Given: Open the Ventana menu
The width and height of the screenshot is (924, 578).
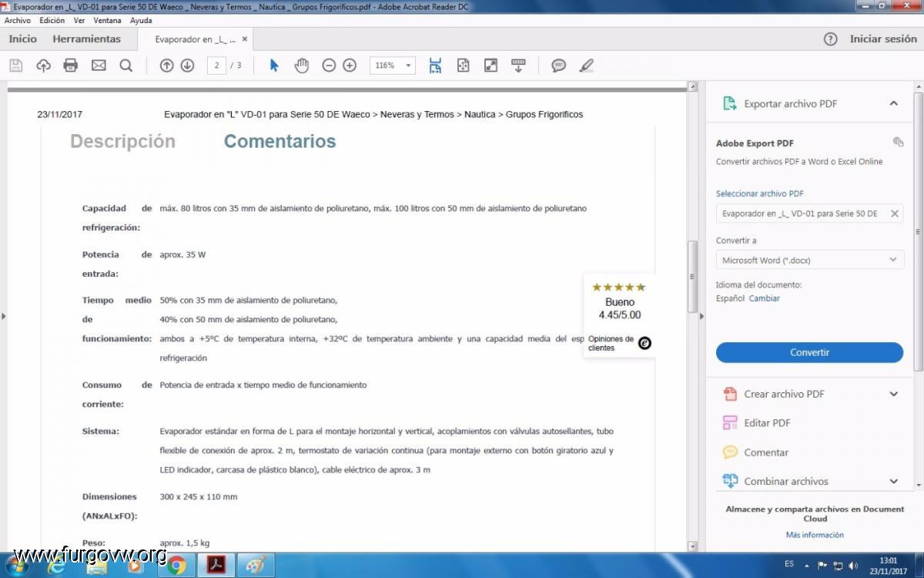Looking at the screenshot, I should [x=108, y=21].
